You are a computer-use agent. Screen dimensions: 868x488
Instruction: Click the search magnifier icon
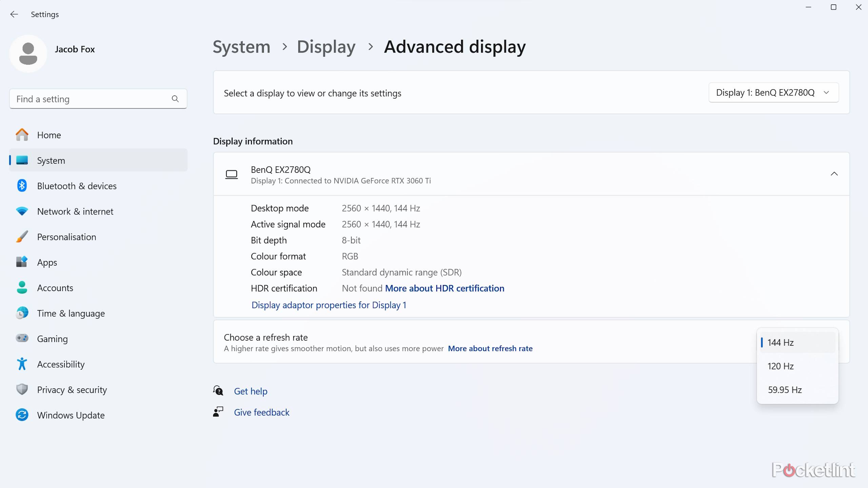click(x=175, y=99)
